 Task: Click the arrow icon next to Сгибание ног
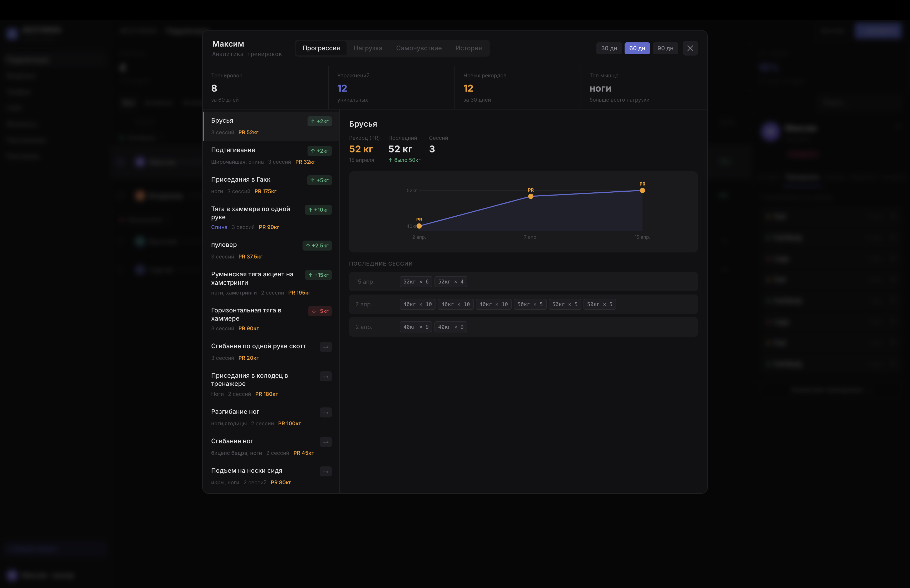(x=325, y=442)
